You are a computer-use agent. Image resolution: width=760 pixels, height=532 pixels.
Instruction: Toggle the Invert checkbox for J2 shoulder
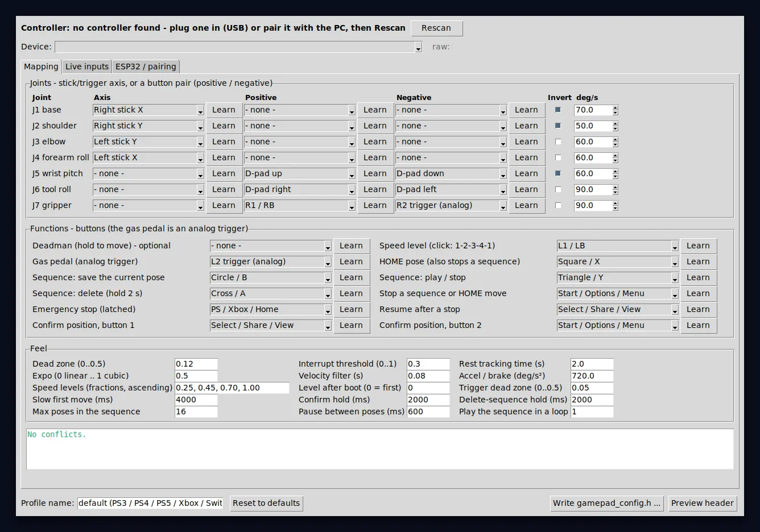558,126
